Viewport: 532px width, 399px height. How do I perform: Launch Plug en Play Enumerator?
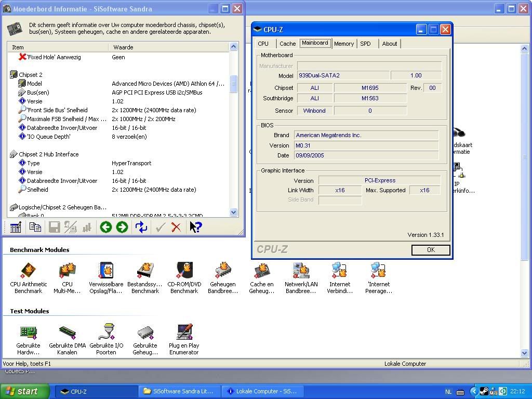click(x=184, y=339)
